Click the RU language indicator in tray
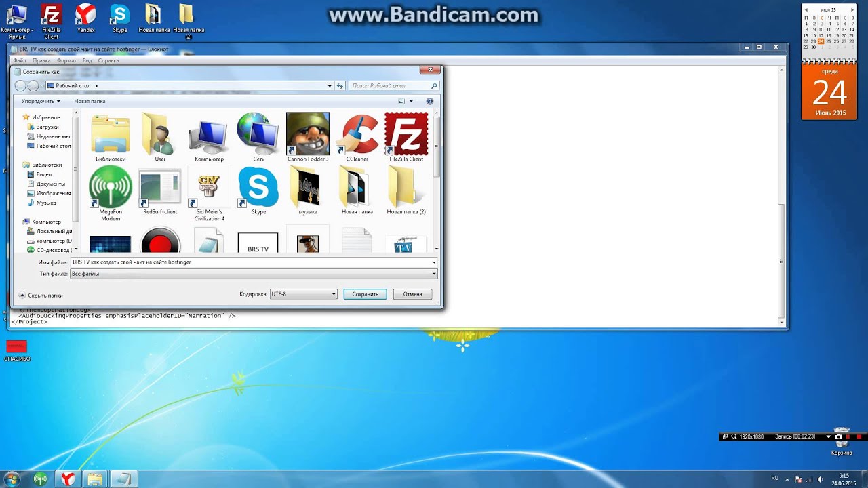Image resolution: width=868 pixels, height=488 pixels. point(774,478)
